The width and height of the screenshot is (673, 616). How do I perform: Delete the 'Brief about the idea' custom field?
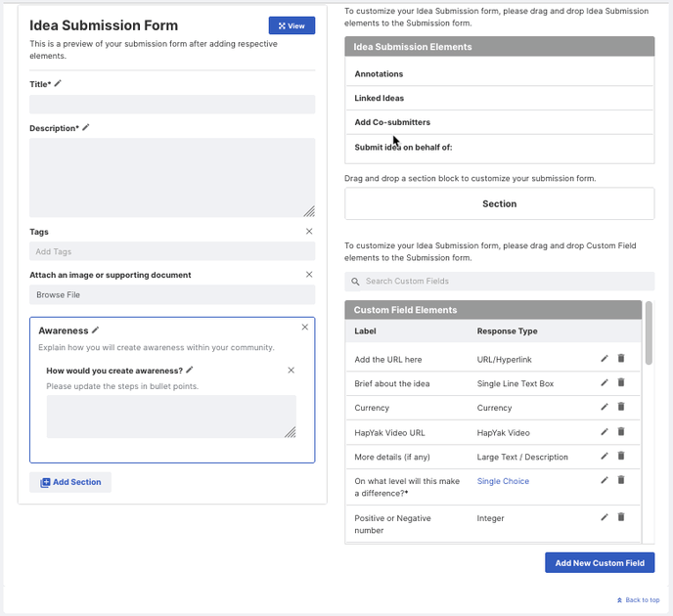pyautogui.click(x=621, y=382)
